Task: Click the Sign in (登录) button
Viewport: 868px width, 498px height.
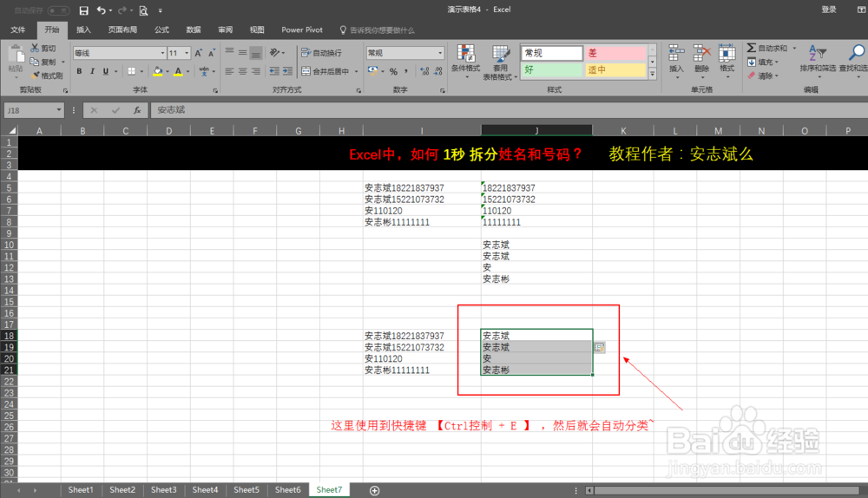Action: 829,10
